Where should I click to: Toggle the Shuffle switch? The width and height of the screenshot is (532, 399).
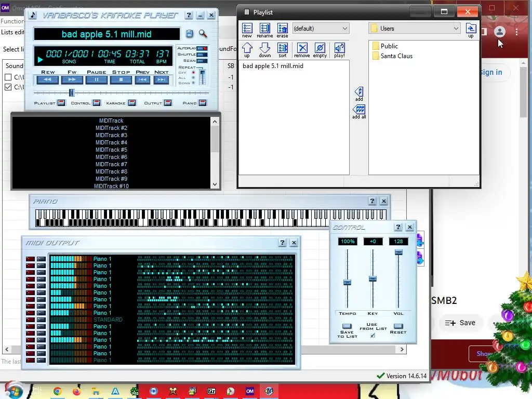[x=202, y=54]
